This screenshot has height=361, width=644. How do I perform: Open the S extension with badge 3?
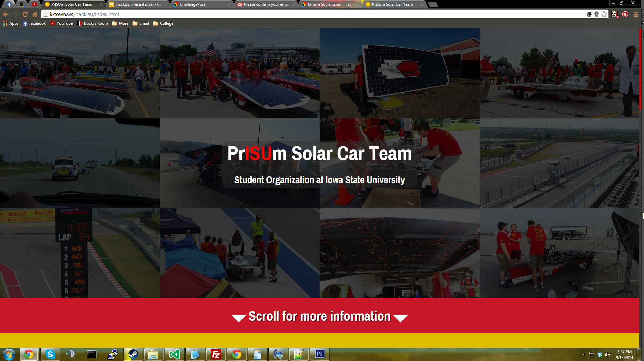(615, 14)
